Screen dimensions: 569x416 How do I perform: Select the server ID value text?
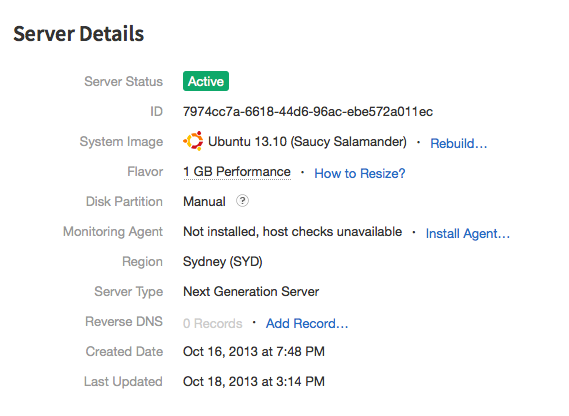308,111
